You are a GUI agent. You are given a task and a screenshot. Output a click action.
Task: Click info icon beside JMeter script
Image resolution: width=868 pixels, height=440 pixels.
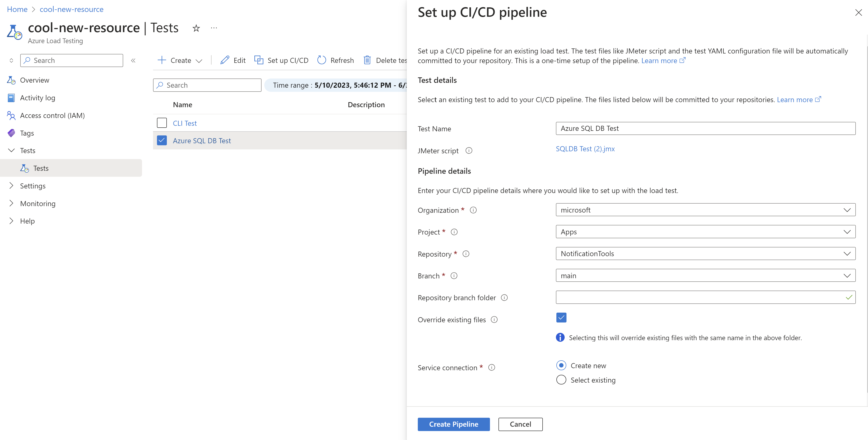[x=469, y=151]
